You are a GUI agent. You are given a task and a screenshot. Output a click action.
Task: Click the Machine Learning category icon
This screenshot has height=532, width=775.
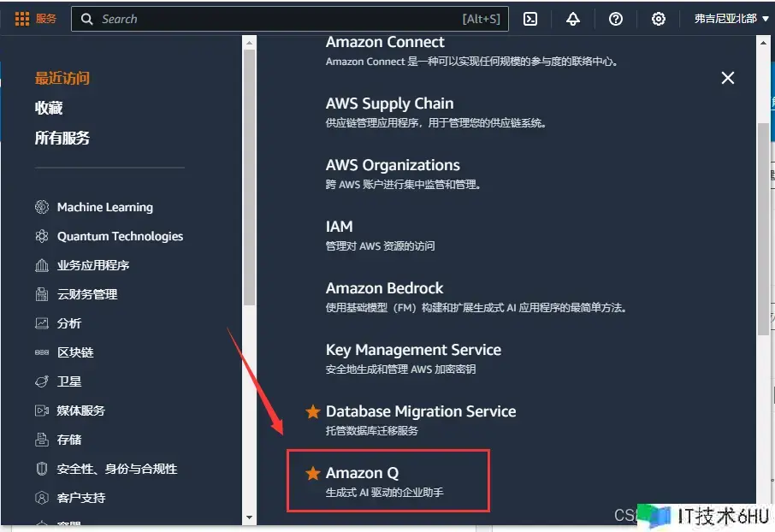point(42,207)
